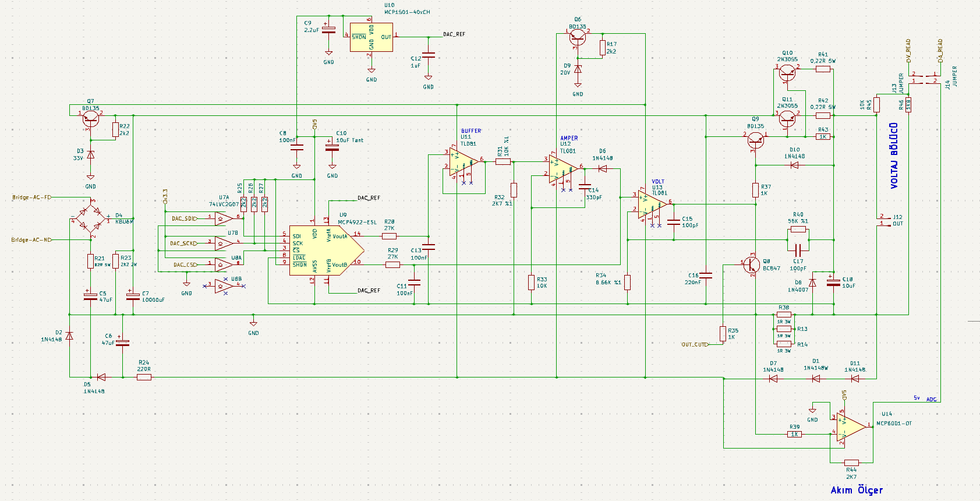Click the DAC_REF label beside U10 output
The image size is (980, 501).
(454, 34)
